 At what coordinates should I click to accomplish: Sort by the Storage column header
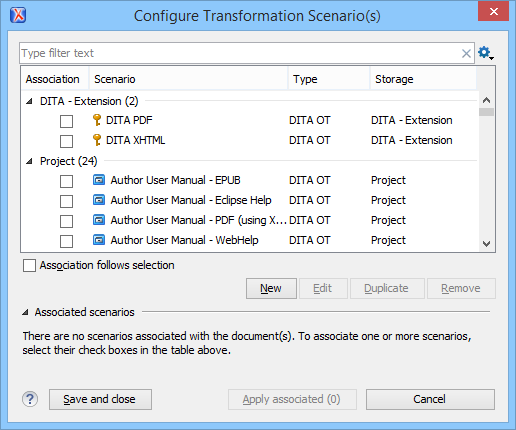click(423, 79)
